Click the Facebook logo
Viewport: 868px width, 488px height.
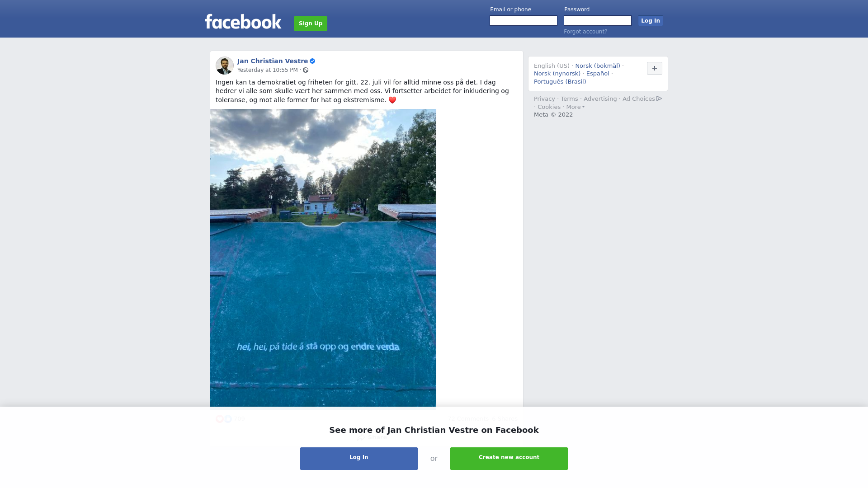(x=243, y=22)
